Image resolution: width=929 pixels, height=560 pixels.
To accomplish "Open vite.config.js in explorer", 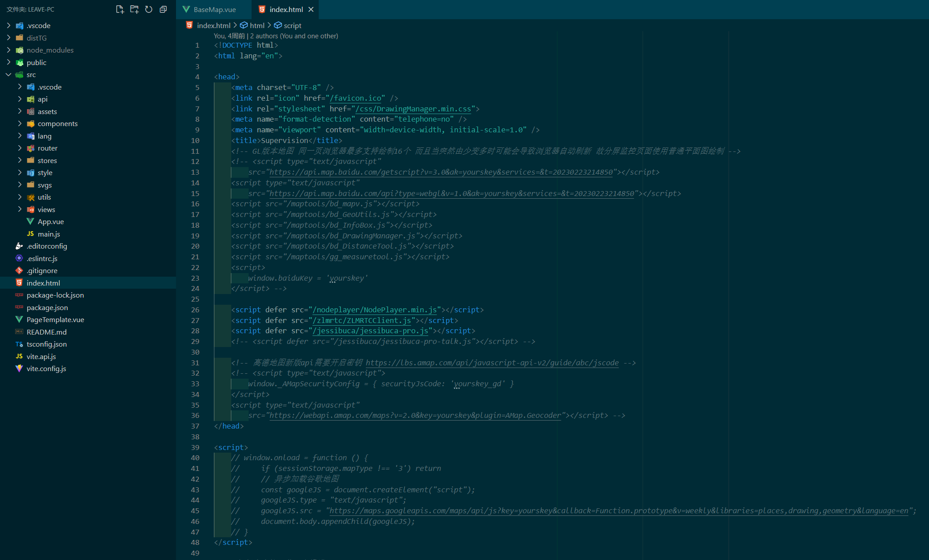I will (x=46, y=368).
